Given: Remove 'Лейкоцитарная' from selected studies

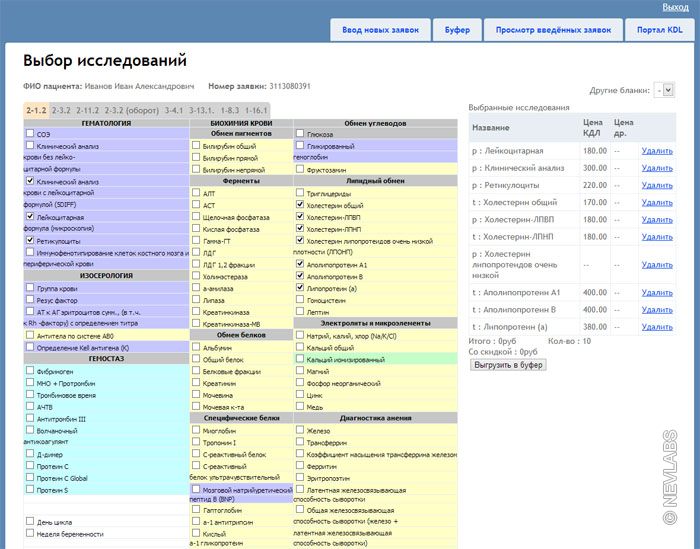Looking at the screenshot, I should point(658,151).
